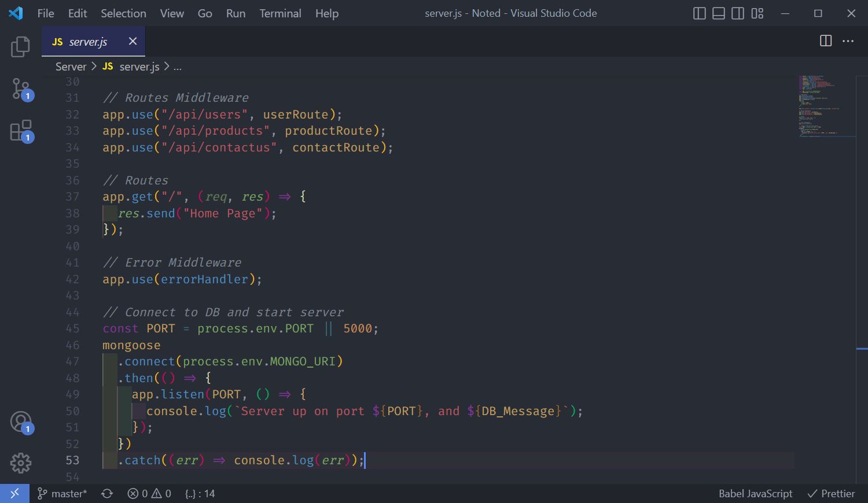Click the VS Code logo icon
This screenshot has height=503, width=868.
(x=16, y=13)
